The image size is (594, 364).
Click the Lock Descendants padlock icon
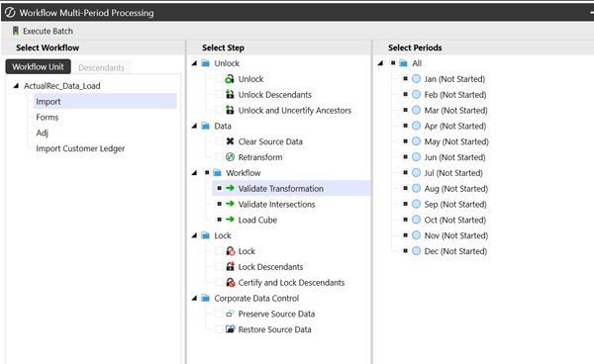230,266
